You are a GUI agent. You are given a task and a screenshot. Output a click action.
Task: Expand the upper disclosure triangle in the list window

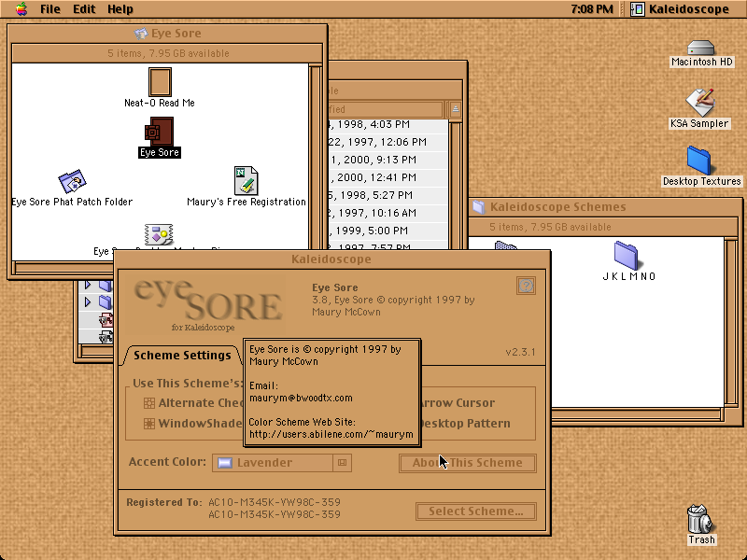click(x=88, y=285)
